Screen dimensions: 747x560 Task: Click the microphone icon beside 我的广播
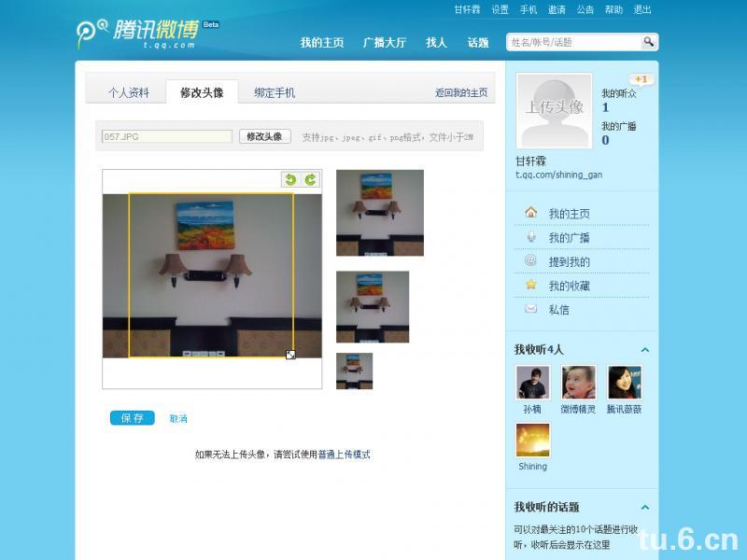(x=530, y=237)
